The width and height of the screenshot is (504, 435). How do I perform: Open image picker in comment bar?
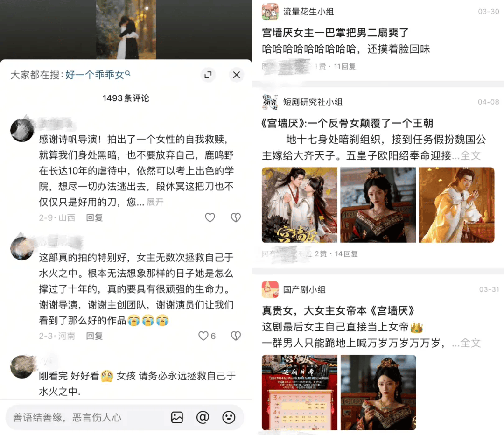tap(177, 417)
